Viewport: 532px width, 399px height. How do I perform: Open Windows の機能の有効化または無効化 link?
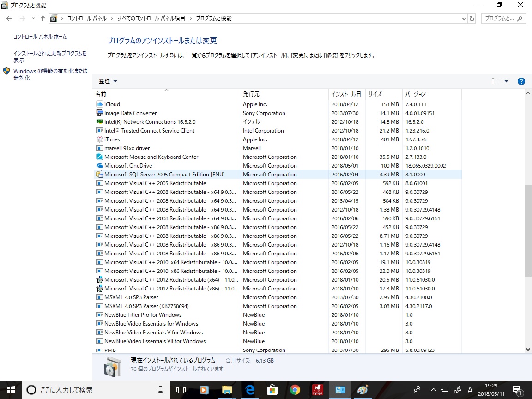[50, 74]
